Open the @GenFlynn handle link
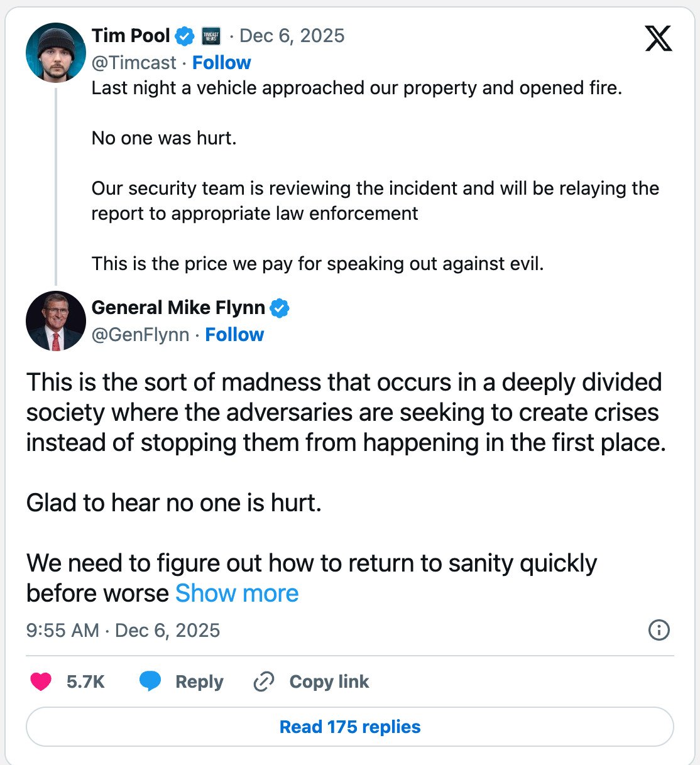This screenshot has width=700, height=765. [x=140, y=335]
